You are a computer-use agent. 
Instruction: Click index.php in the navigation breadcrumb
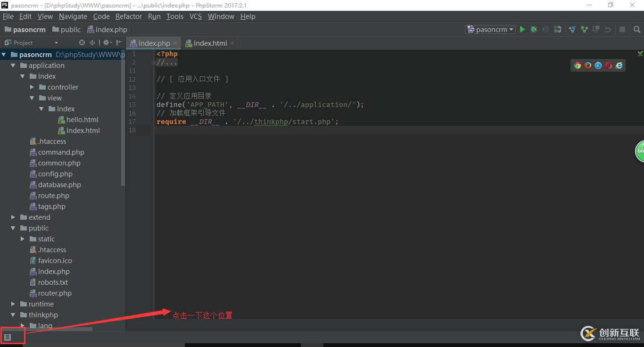107,29
